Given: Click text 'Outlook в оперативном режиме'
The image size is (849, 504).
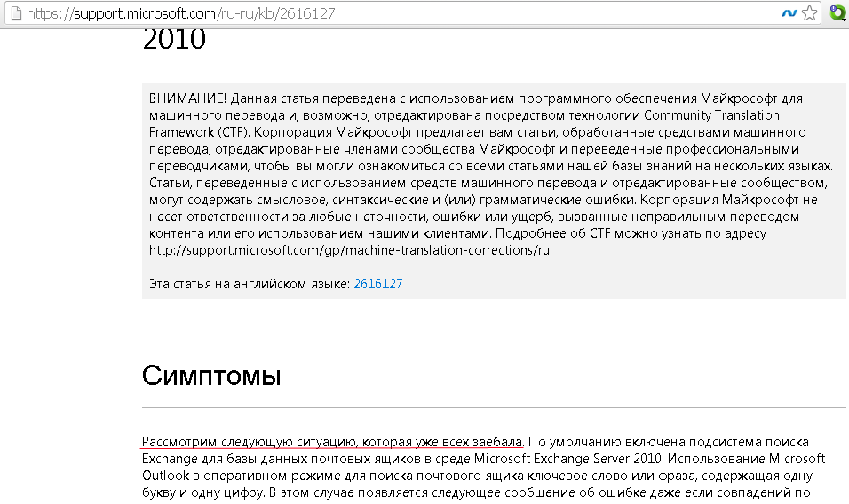Looking at the screenshot, I should (242, 476).
